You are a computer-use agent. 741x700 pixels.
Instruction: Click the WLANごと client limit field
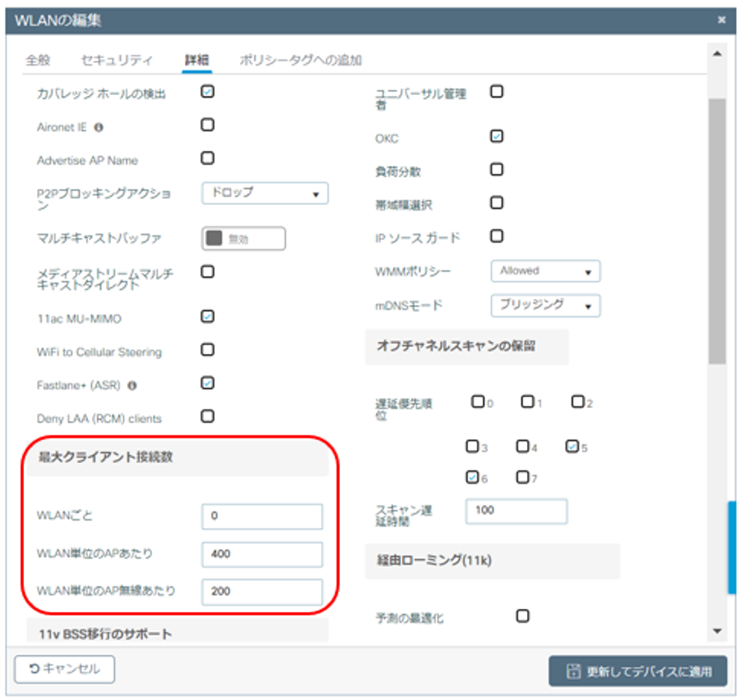click(261, 516)
